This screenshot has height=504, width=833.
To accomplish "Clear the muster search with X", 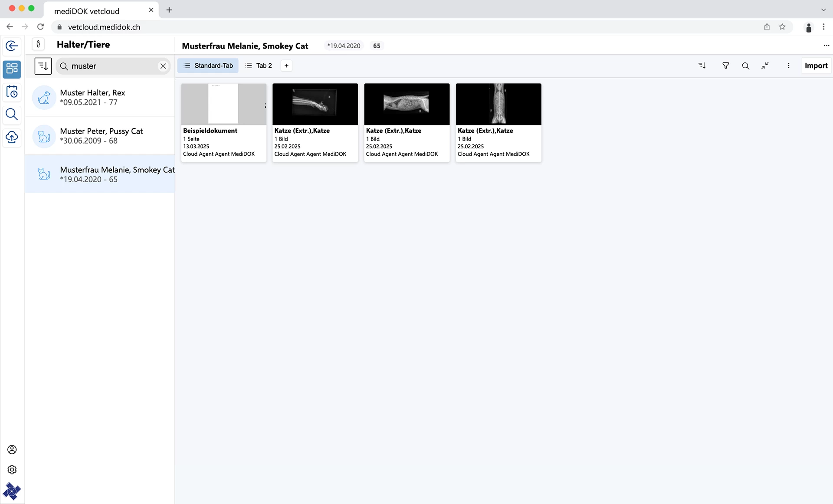I will (163, 66).
